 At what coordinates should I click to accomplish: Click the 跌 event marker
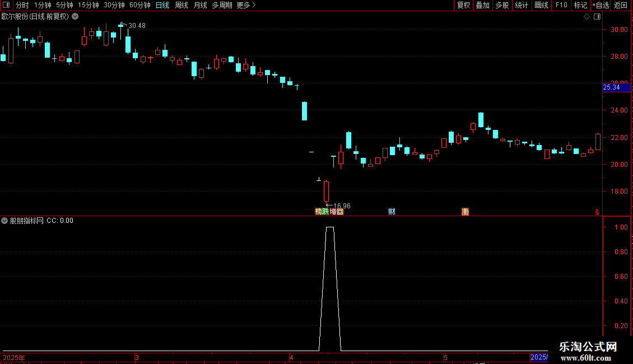click(325, 212)
